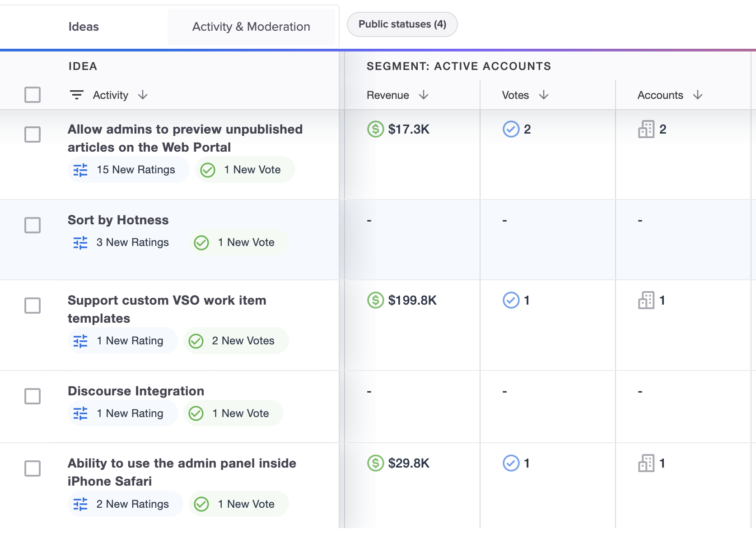Open Ability to use admin panel idea

[182, 472]
